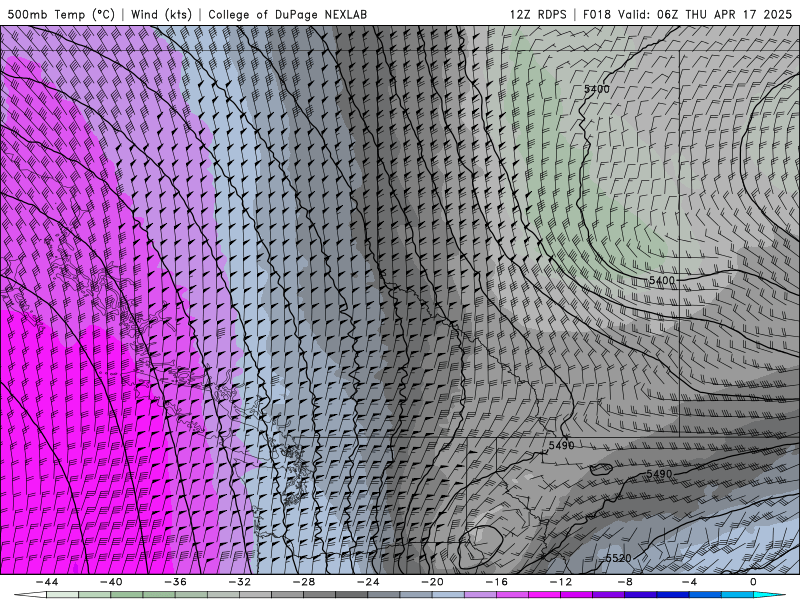800x600 pixels.
Task: Click the cyan arrow end of the color bar
Action: [x=769, y=595]
